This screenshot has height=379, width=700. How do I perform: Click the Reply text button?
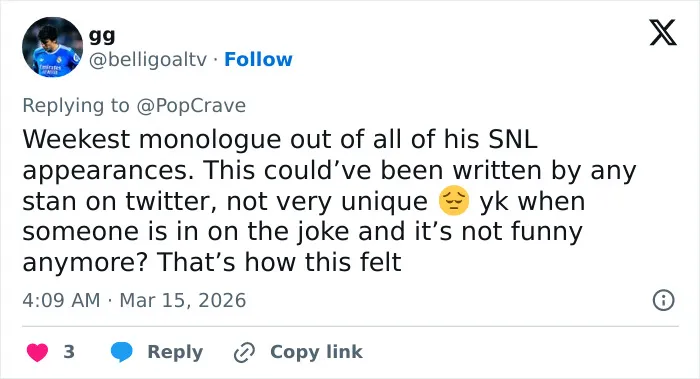(175, 352)
